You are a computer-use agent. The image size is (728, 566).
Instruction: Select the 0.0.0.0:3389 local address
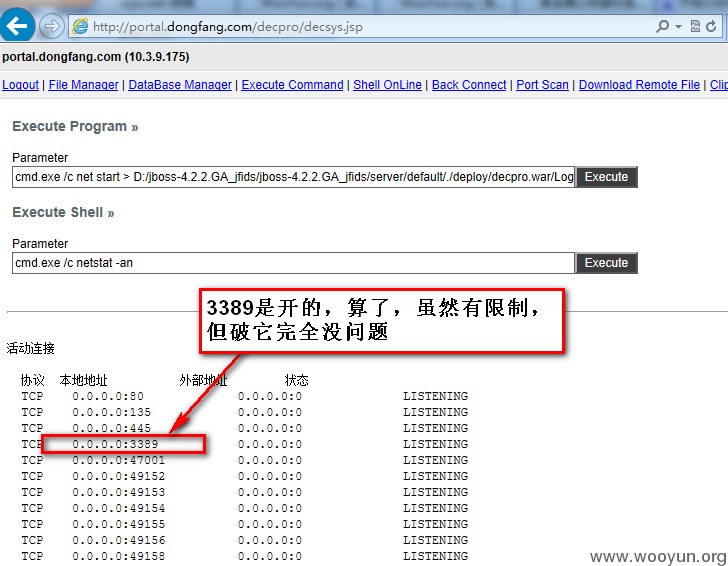click(115, 444)
